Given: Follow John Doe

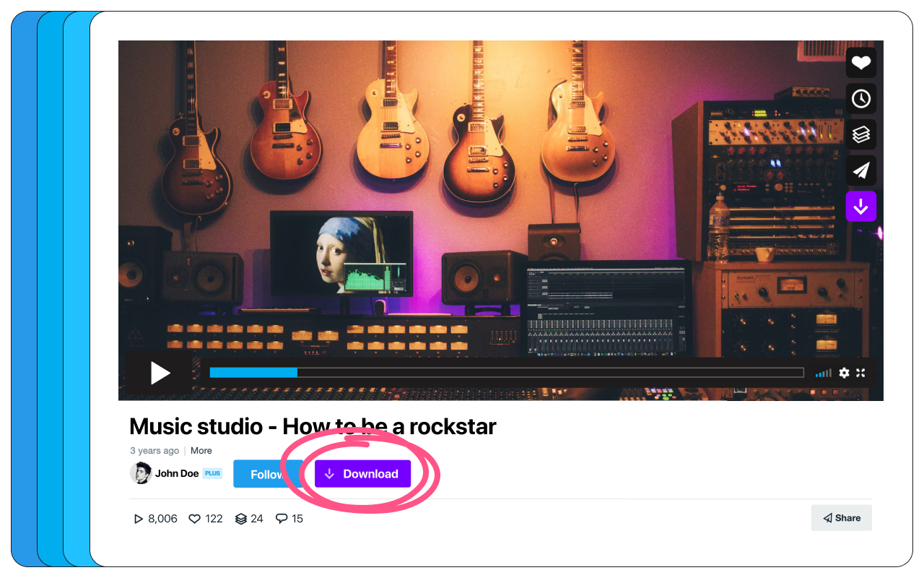Looking at the screenshot, I should (266, 474).
